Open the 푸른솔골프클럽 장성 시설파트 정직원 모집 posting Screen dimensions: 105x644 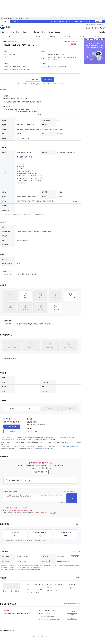tap(16, 613)
